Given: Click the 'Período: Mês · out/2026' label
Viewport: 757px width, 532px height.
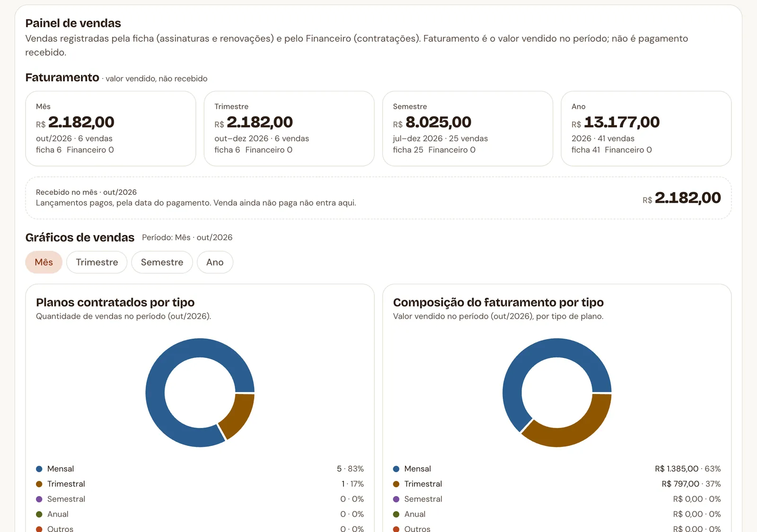Looking at the screenshot, I should point(187,237).
